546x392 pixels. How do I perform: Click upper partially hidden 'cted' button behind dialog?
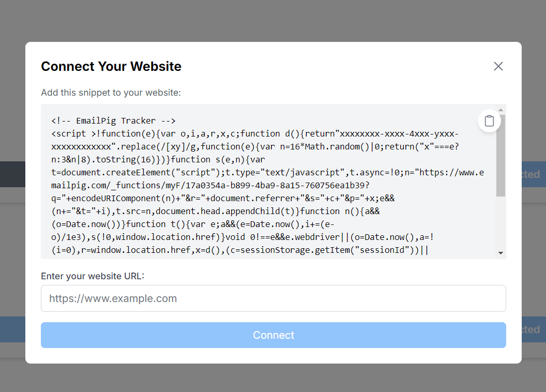point(534,174)
